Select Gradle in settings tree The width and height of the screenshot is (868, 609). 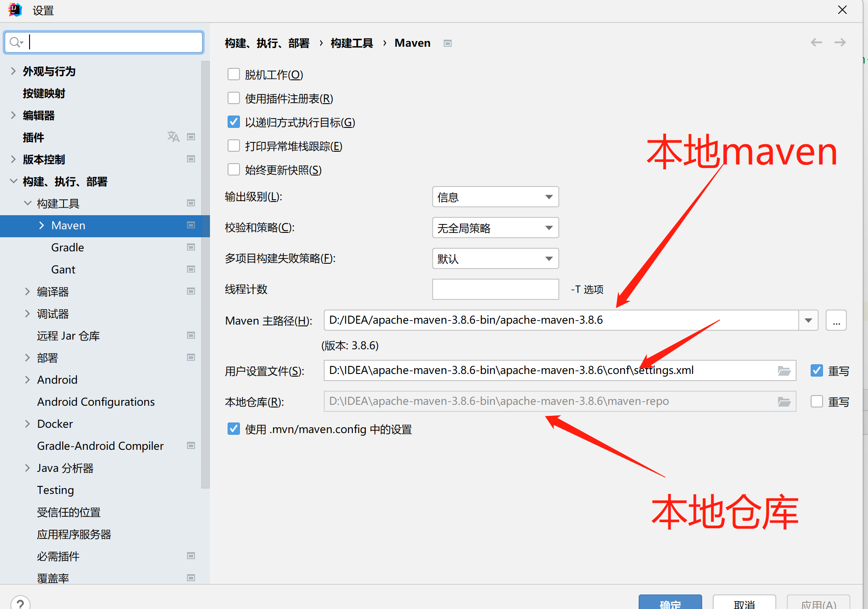point(67,247)
